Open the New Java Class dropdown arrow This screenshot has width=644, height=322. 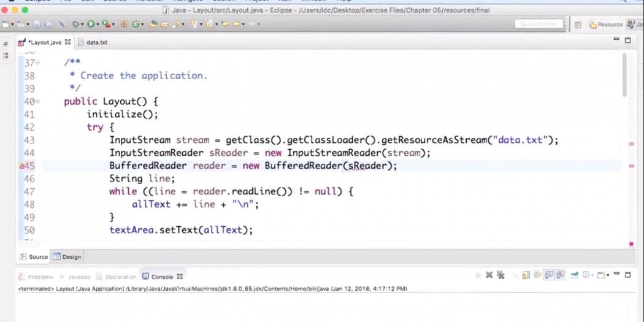(x=142, y=25)
